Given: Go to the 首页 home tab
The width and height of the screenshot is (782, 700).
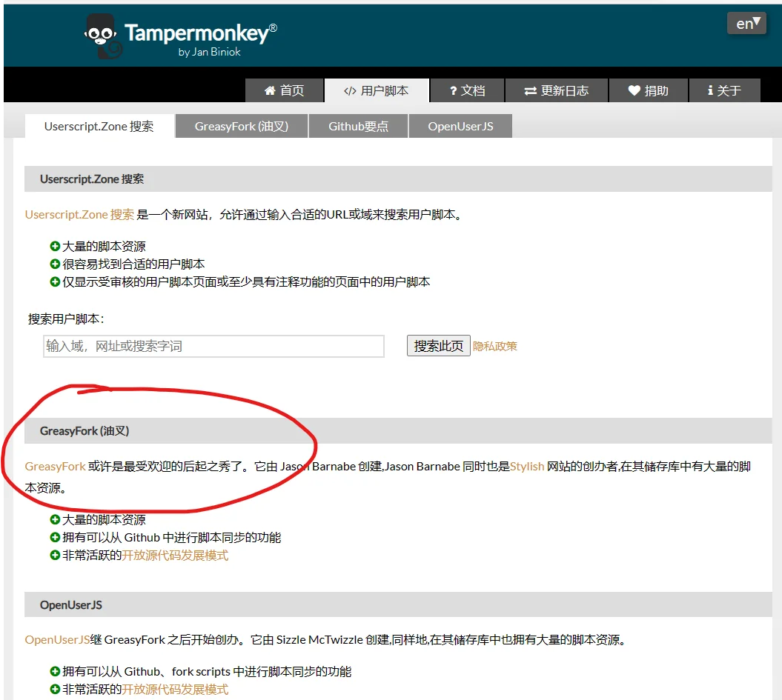Looking at the screenshot, I should point(285,90).
